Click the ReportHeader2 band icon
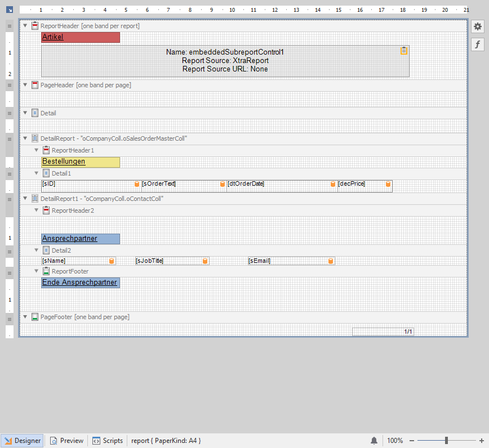This screenshot has height=448, width=489. pos(46,210)
